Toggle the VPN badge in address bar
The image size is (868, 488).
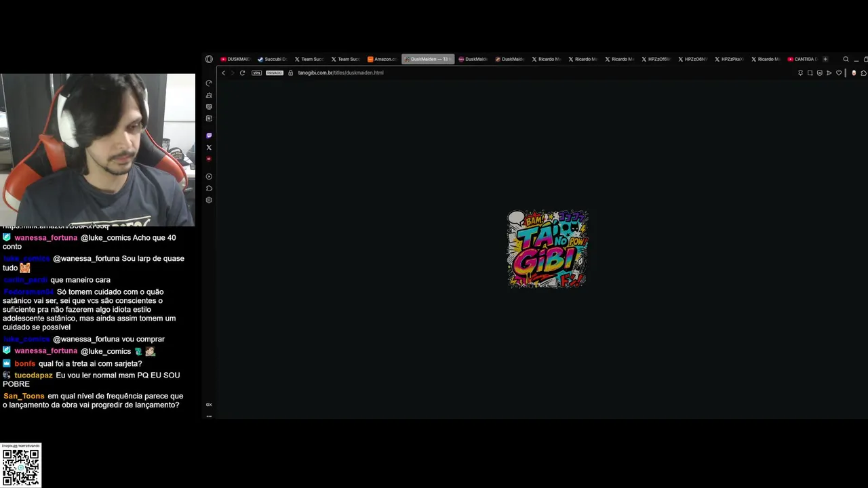click(x=256, y=73)
